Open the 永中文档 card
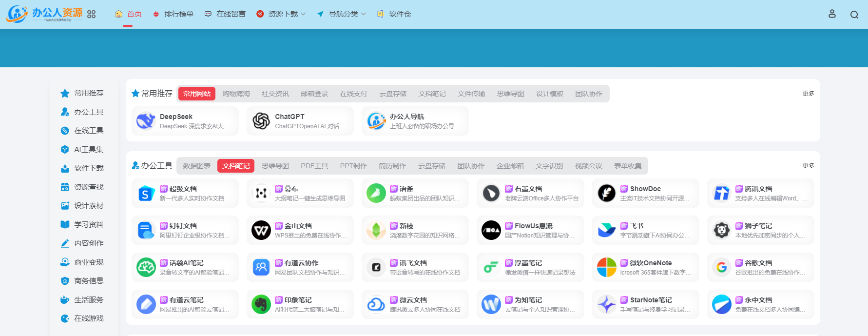 [761, 304]
